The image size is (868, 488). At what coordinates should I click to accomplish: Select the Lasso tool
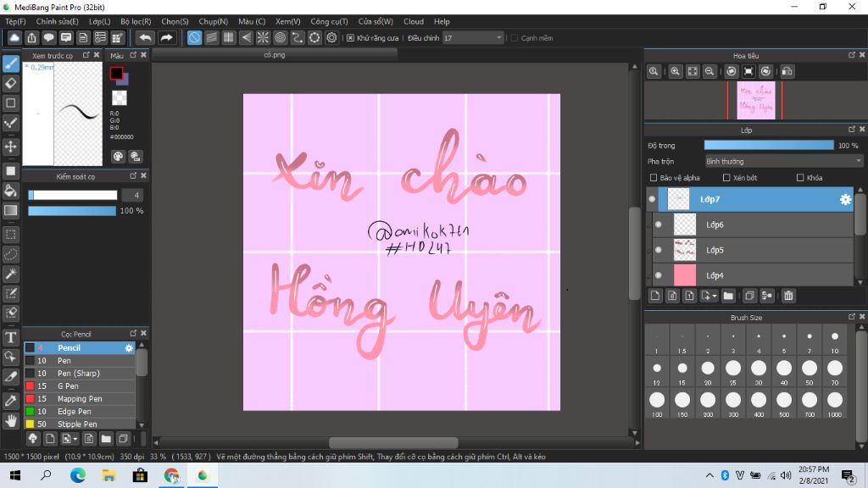pyautogui.click(x=10, y=254)
